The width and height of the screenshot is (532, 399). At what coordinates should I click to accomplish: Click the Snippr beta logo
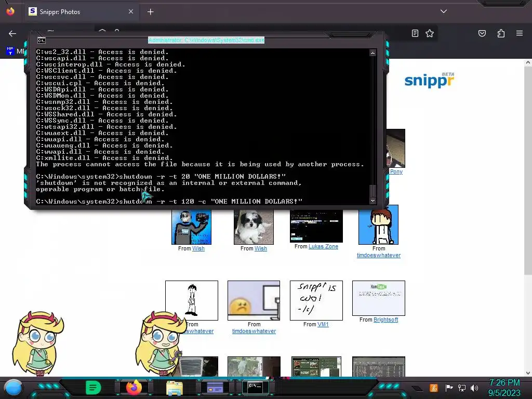429,80
